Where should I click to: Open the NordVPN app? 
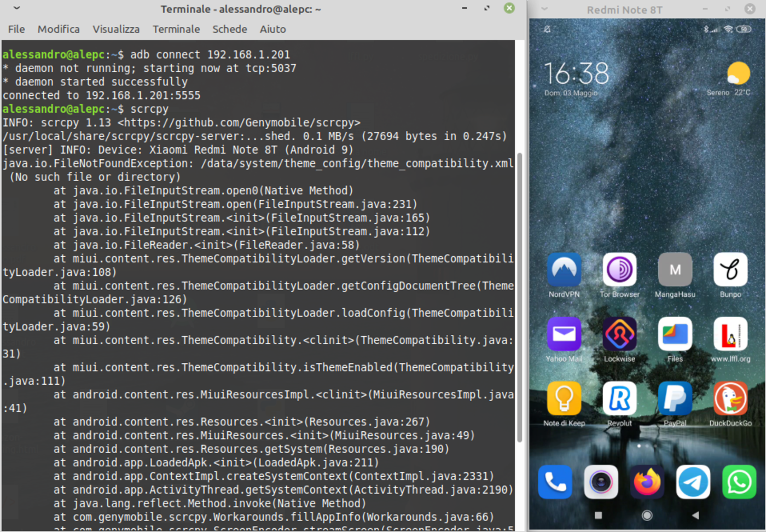point(564,269)
